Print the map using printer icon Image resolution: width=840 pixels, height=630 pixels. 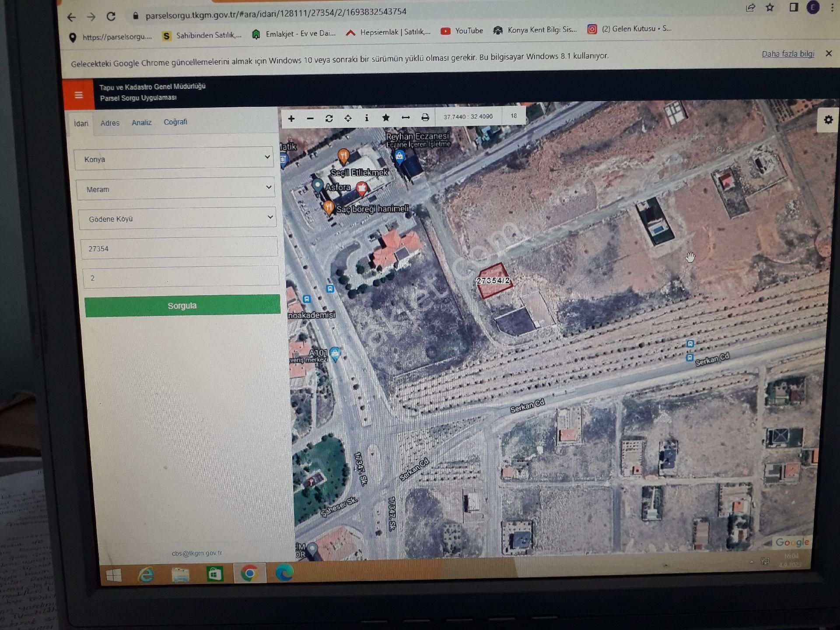(x=425, y=117)
